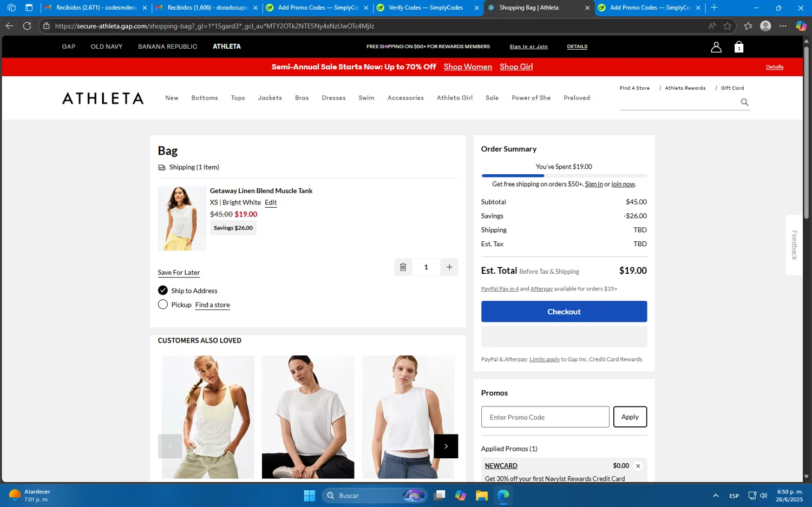Image resolution: width=812 pixels, height=507 pixels.
Task: Open the Dresses category menu
Action: pyautogui.click(x=333, y=98)
